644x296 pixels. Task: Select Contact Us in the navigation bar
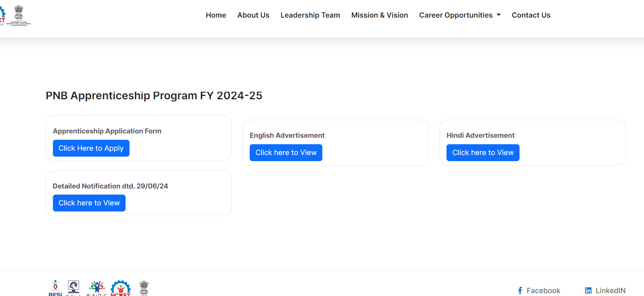tap(531, 15)
